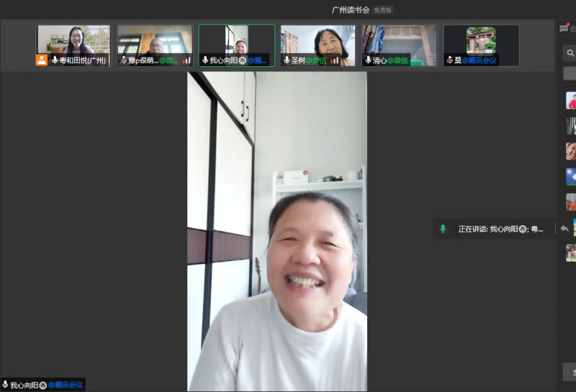Click microphone icon on 我心向阳 thumbnail

click(x=205, y=60)
